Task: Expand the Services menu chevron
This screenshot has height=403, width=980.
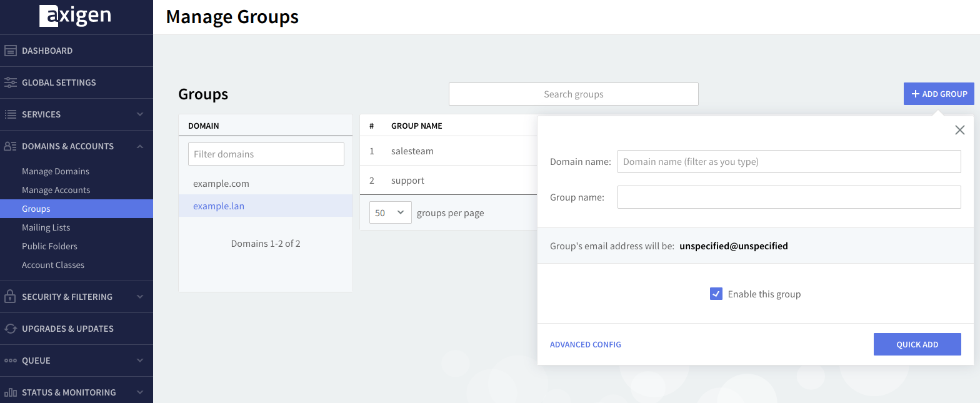Action: point(140,114)
